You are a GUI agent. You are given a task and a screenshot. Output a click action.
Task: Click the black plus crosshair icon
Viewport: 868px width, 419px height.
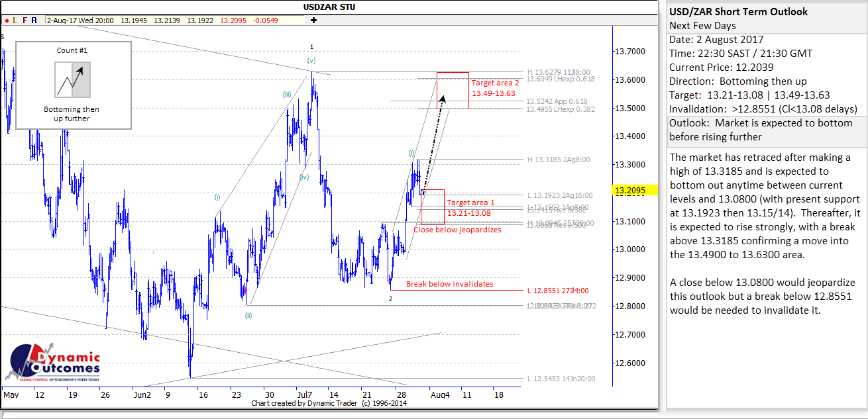313,21
